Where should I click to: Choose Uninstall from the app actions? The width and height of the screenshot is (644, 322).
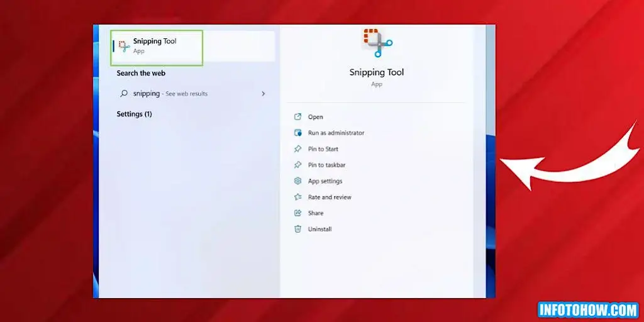319,229
